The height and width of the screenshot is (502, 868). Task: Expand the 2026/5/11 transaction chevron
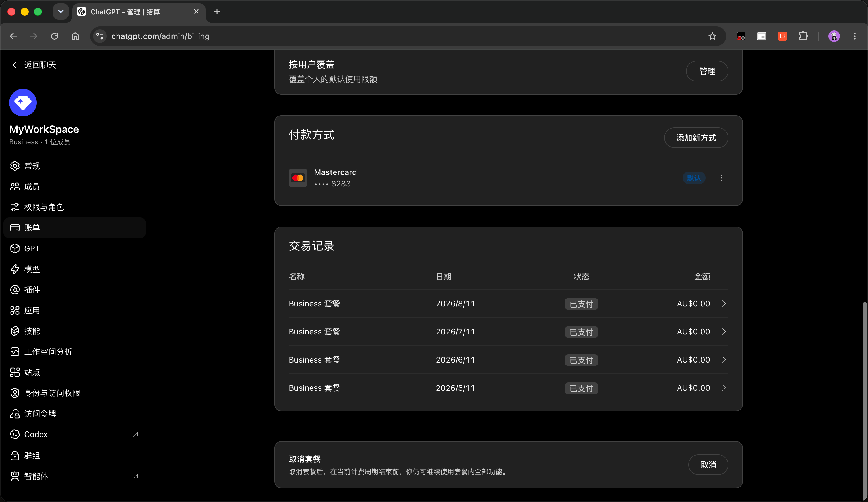tap(724, 388)
